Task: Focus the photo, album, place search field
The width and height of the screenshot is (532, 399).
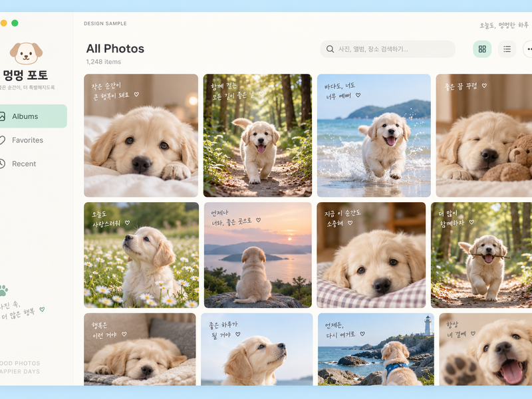Action: click(x=388, y=49)
